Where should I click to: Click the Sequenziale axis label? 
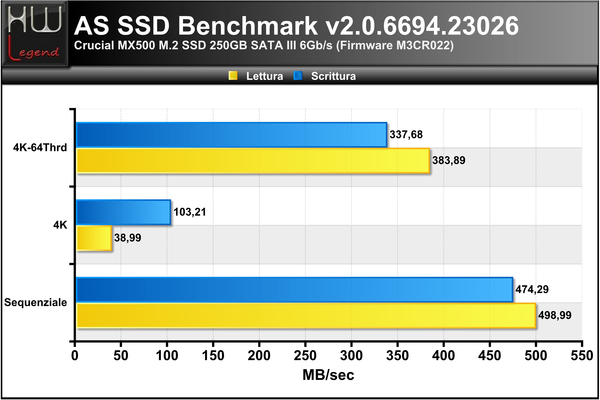pyautogui.click(x=36, y=302)
